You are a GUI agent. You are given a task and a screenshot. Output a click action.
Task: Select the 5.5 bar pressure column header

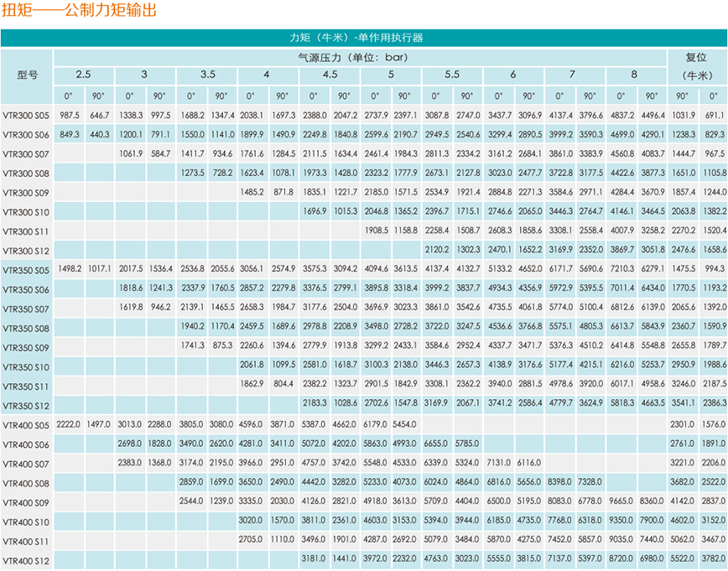coord(452,75)
